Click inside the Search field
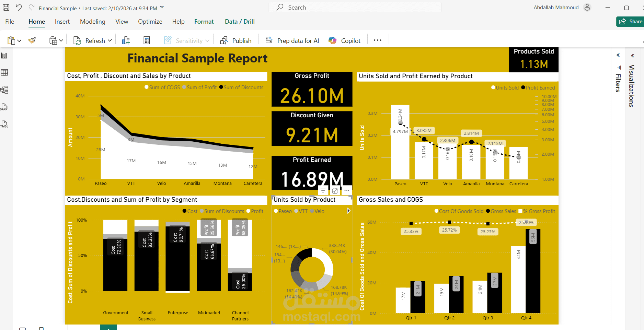Viewport: 644px width, 330px height. tap(355, 7)
